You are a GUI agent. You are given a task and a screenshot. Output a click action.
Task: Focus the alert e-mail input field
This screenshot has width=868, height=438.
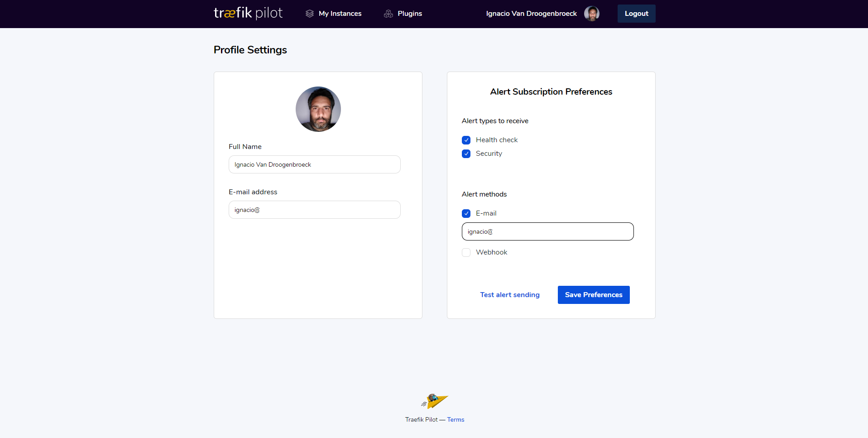(x=548, y=231)
